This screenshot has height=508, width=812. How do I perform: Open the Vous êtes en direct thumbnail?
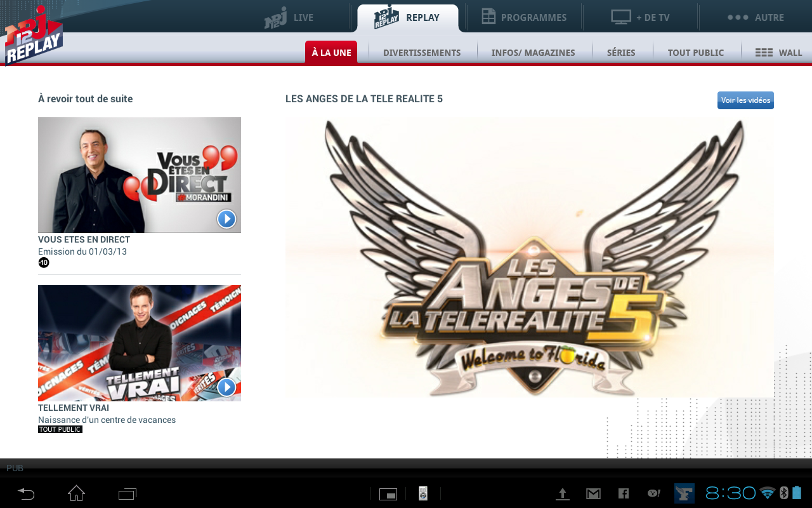(x=140, y=175)
